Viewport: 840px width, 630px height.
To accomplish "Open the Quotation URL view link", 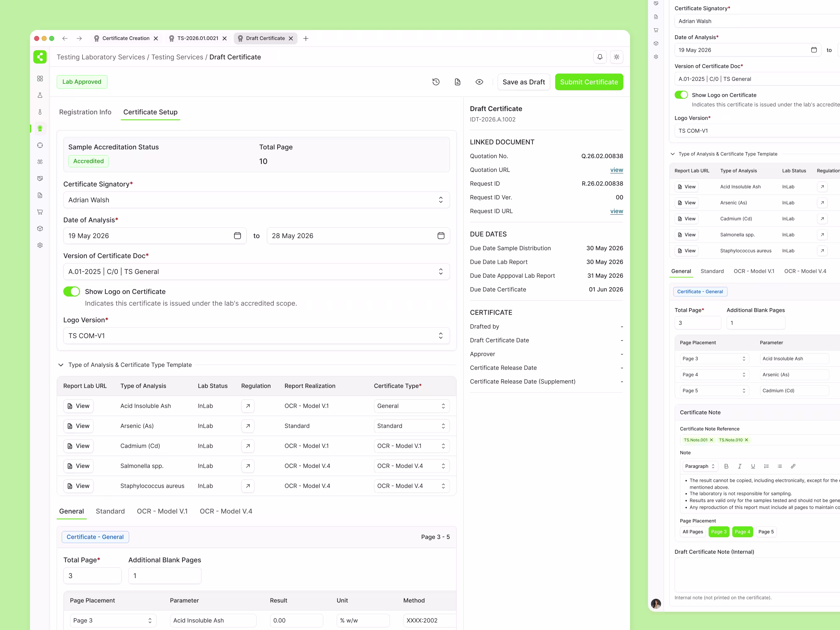I will [x=616, y=170].
